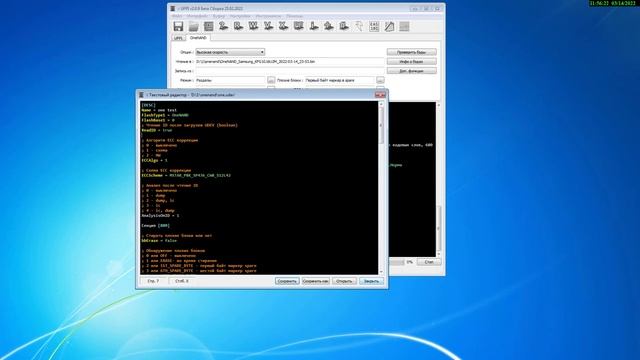The height and width of the screenshot is (360, 640).
Task: Click ellipsis button beside Режим field
Action: coord(271,80)
